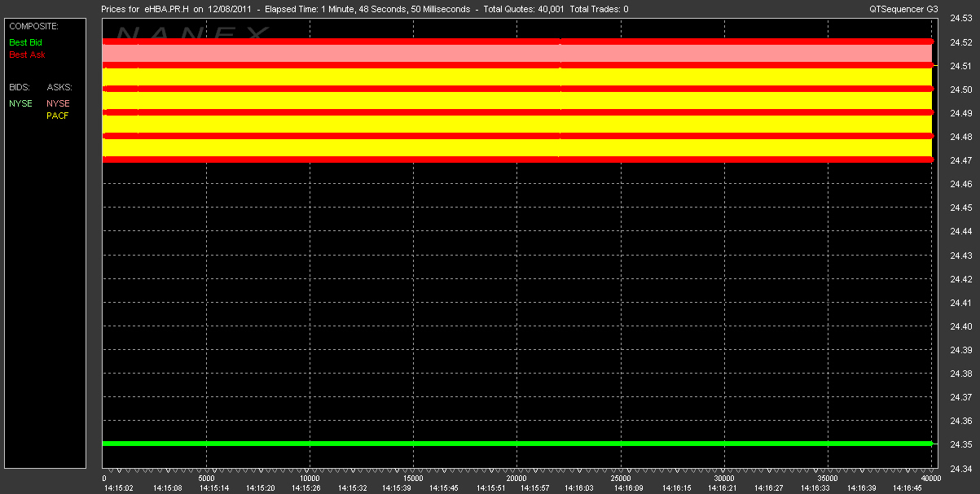Click the 14:16:15 time label

(675, 488)
